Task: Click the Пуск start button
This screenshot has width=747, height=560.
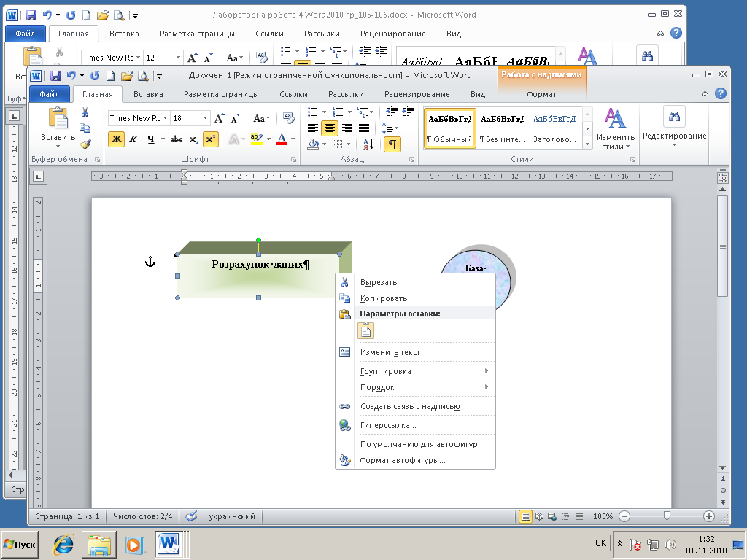Action: point(20,544)
